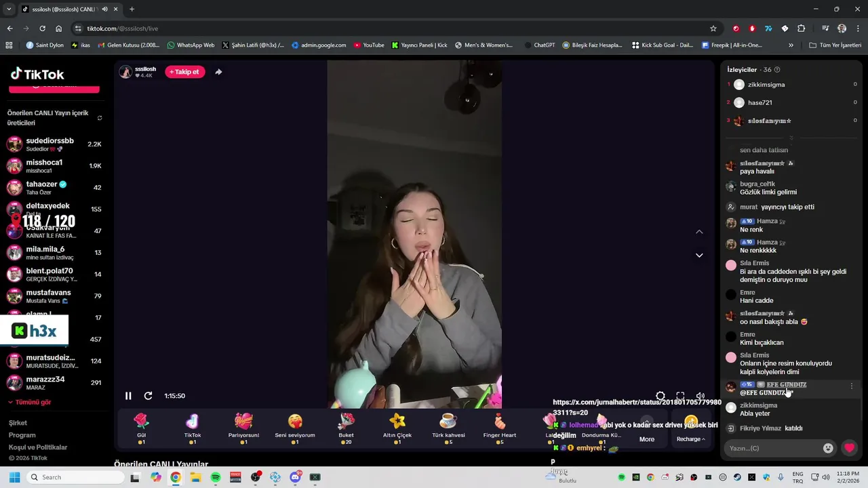Screen dimensions: 868x488
Task: Open Spotify from the taskbar
Action: click(216, 477)
